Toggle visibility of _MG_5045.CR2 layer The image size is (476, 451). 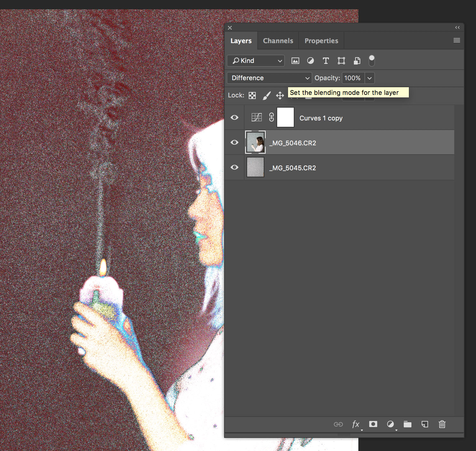point(234,167)
